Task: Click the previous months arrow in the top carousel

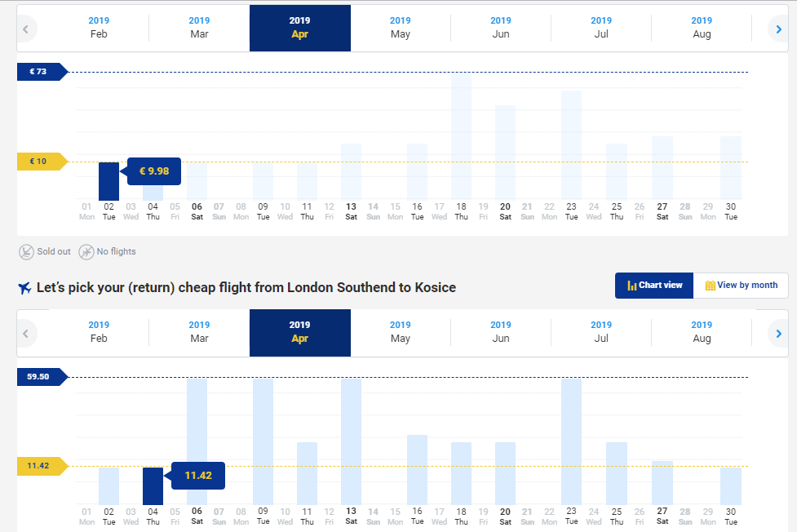Action: pyautogui.click(x=26, y=29)
